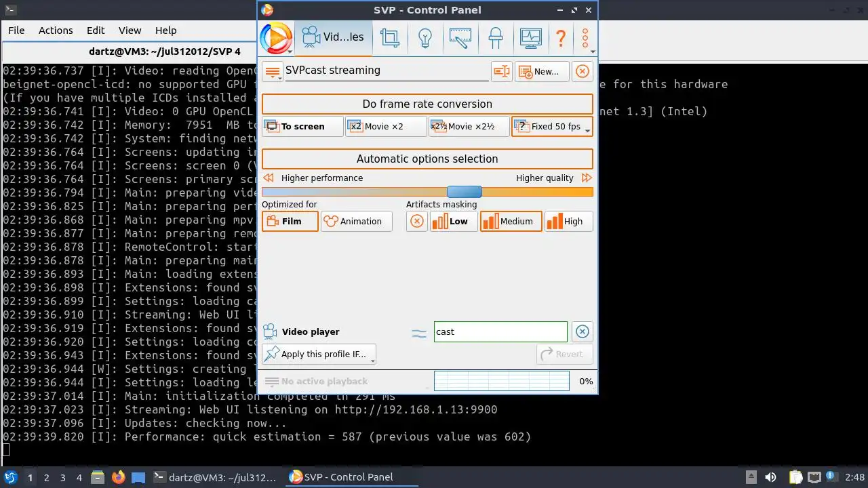Switch to the Video profiles tab
The height and width of the screenshot is (488, 868).
click(x=333, y=37)
